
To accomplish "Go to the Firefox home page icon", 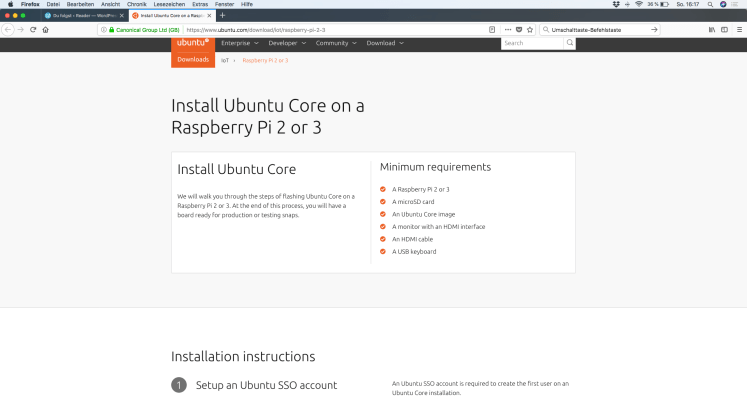I will point(46,30).
